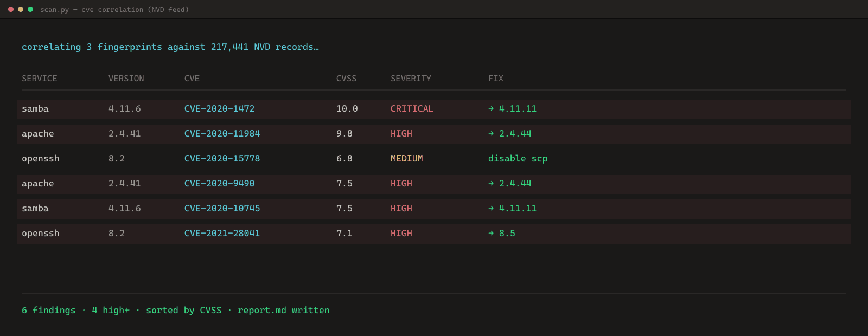This screenshot has height=336, width=868.
Task: Click the CVSS column header
Action: (x=347, y=79)
